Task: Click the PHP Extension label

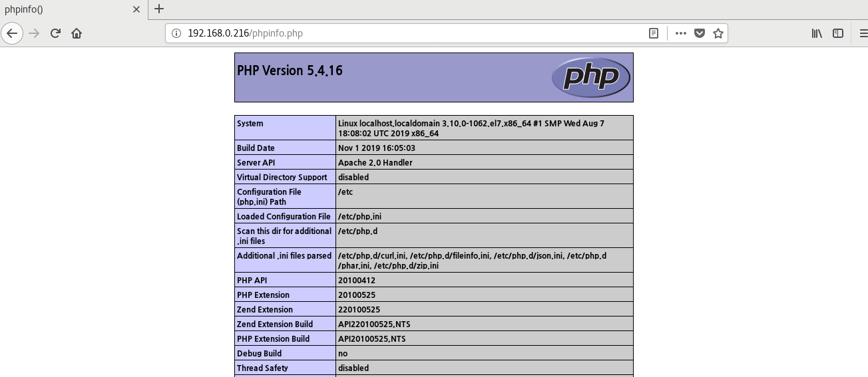Action: (263, 295)
